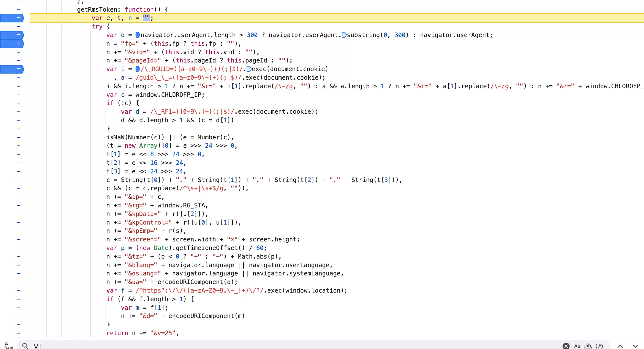Click "&kpData=" string literal
This screenshot has width=644, height=349.
click(143, 214)
